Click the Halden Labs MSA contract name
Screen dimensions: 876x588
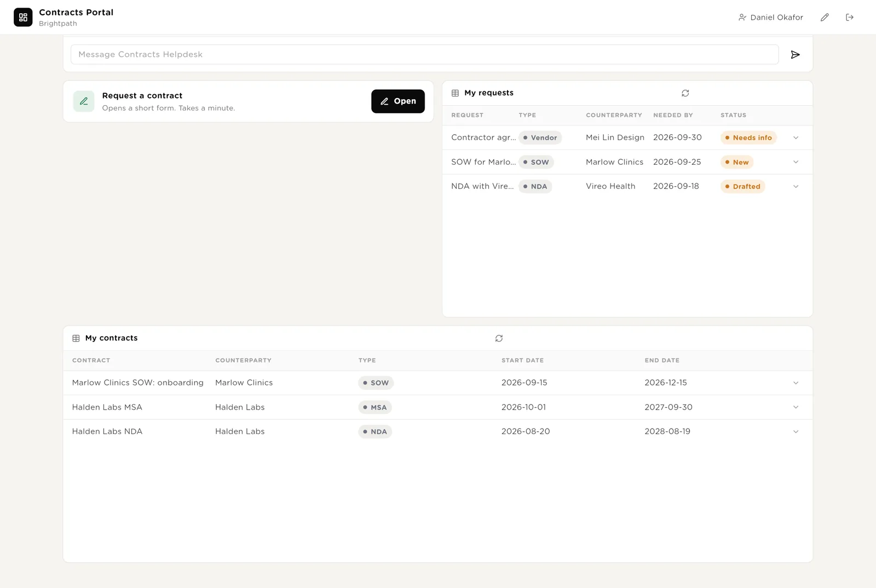pyautogui.click(x=107, y=407)
